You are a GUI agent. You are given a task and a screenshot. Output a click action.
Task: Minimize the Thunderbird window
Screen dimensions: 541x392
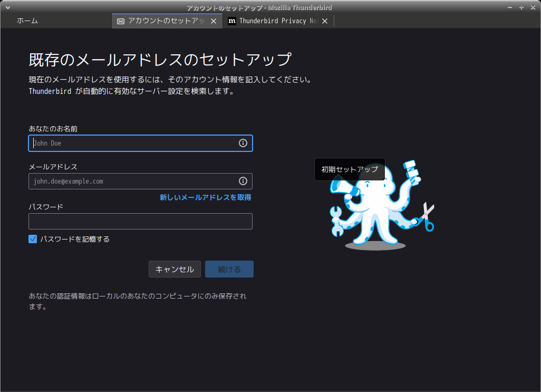[509, 7]
